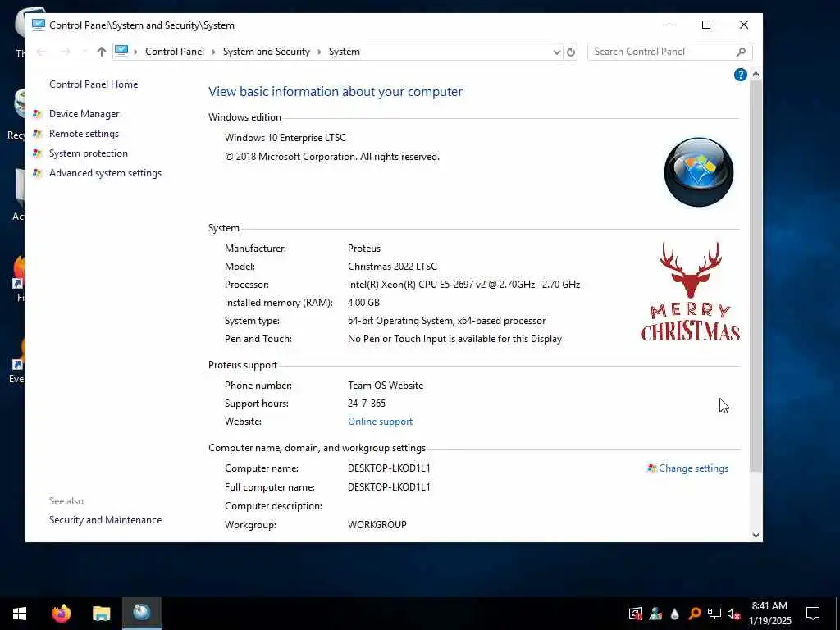Click the shield icon beside System protection
840x630 pixels.
37,153
